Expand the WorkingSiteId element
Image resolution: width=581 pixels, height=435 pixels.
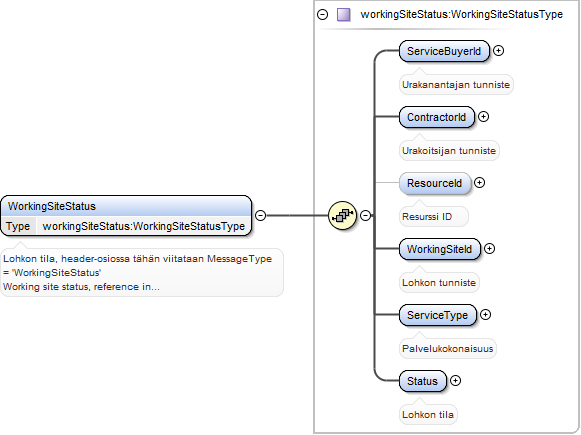(x=489, y=249)
